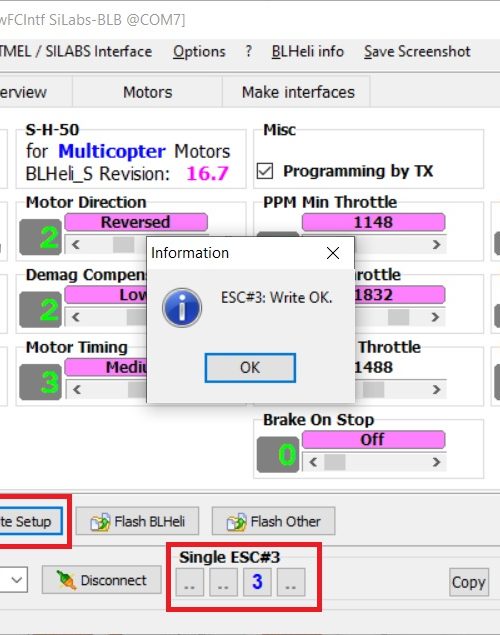Toggle the Programming by TX checkbox
Screen dimensions: 500x635
265,171
